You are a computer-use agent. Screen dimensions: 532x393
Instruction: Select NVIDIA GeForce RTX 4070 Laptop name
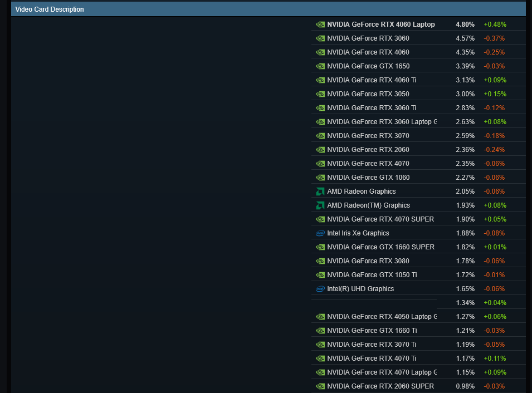(382, 372)
